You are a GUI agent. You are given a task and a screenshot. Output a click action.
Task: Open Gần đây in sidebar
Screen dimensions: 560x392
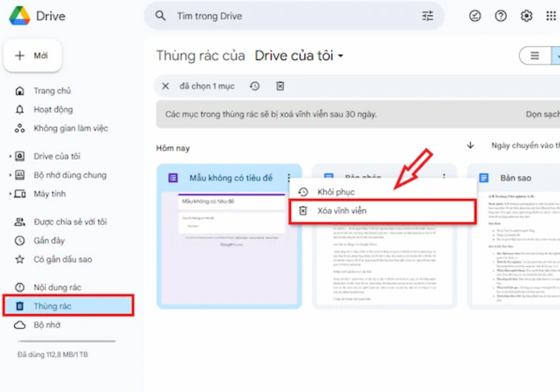pyautogui.click(x=49, y=240)
